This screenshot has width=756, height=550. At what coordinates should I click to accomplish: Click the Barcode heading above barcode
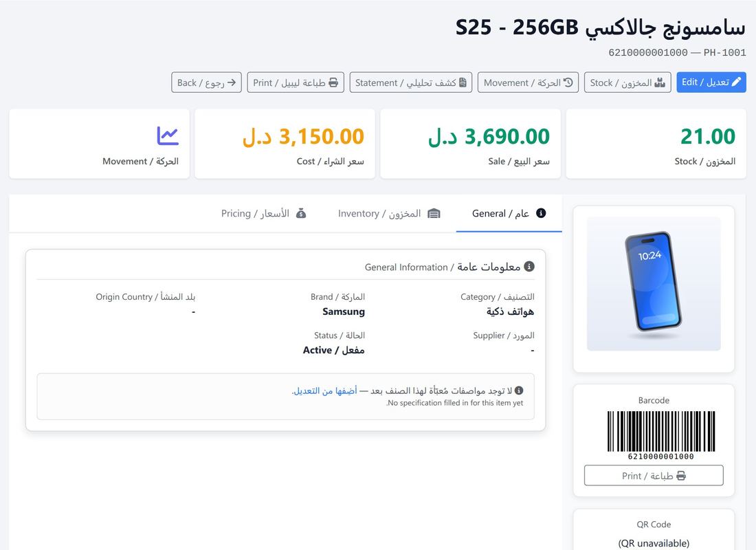click(x=654, y=400)
